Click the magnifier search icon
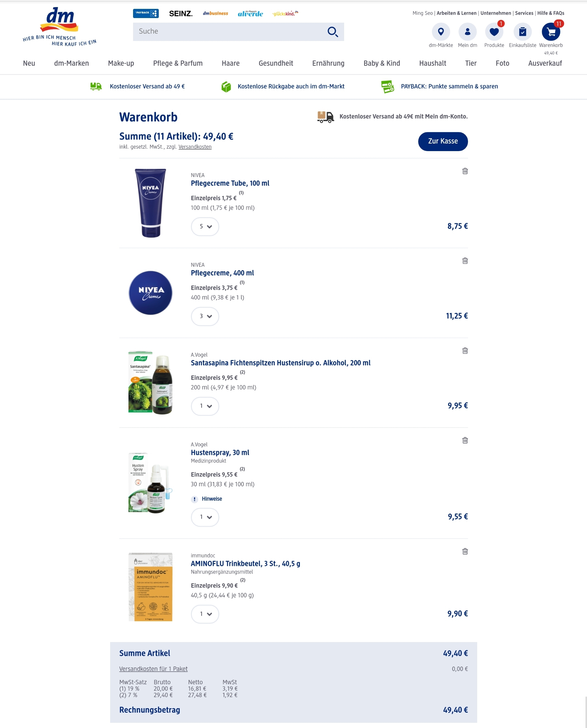 333,32
